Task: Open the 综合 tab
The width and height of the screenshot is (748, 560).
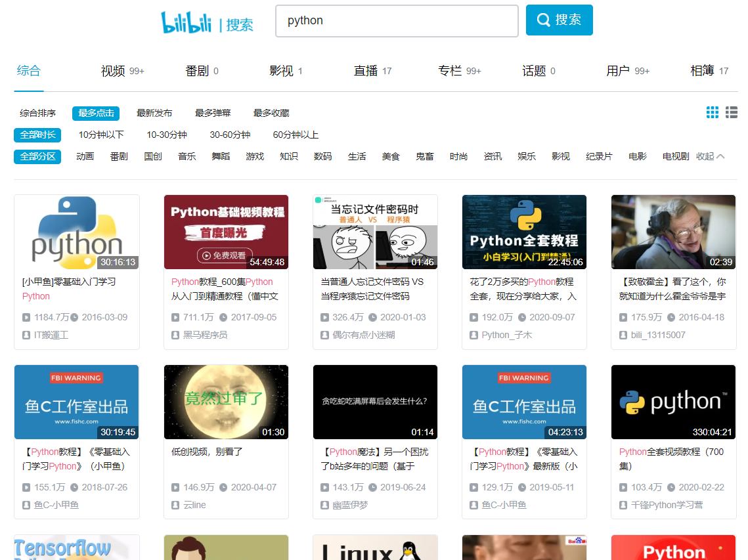Action: coord(29,71)
